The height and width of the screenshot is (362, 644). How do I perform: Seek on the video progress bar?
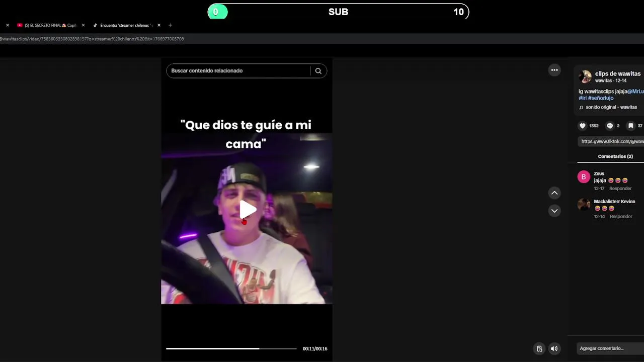point(231,348)
